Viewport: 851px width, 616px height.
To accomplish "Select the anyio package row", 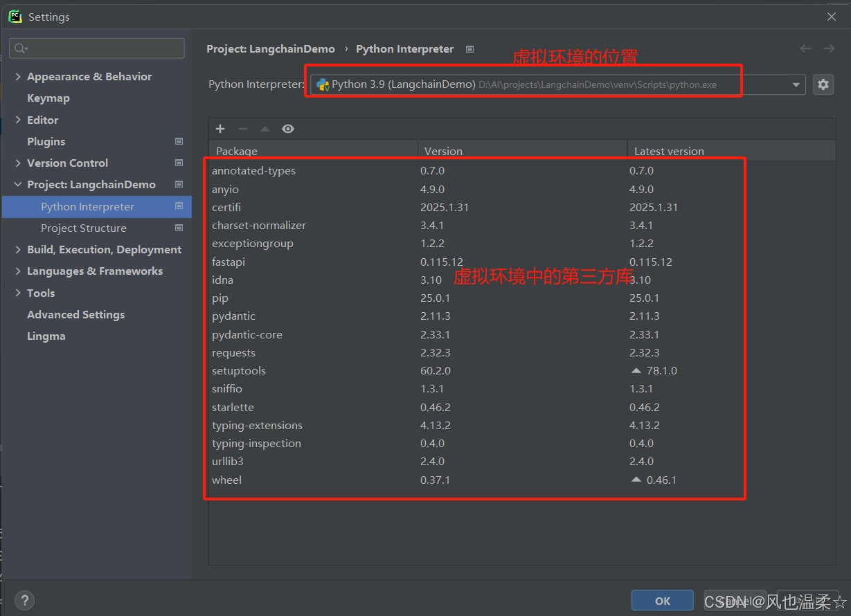I will pyautogui.click(x=522, y=189).
